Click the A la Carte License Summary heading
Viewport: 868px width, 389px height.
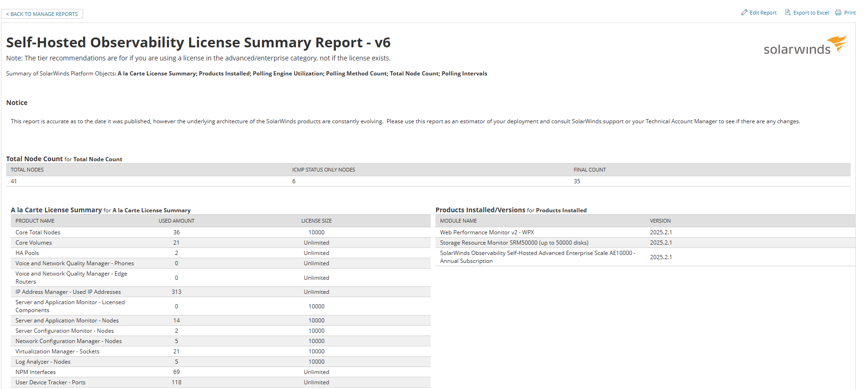pos(56,210)
